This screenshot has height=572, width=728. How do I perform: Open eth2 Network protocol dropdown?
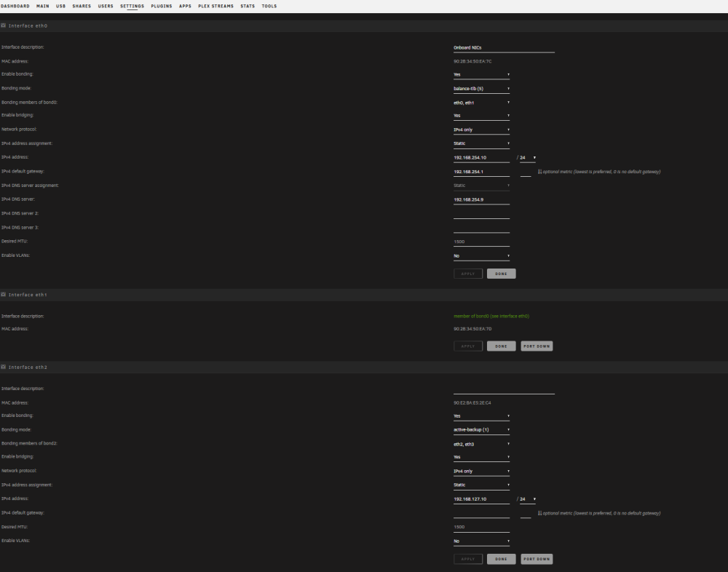coord(481,471)
